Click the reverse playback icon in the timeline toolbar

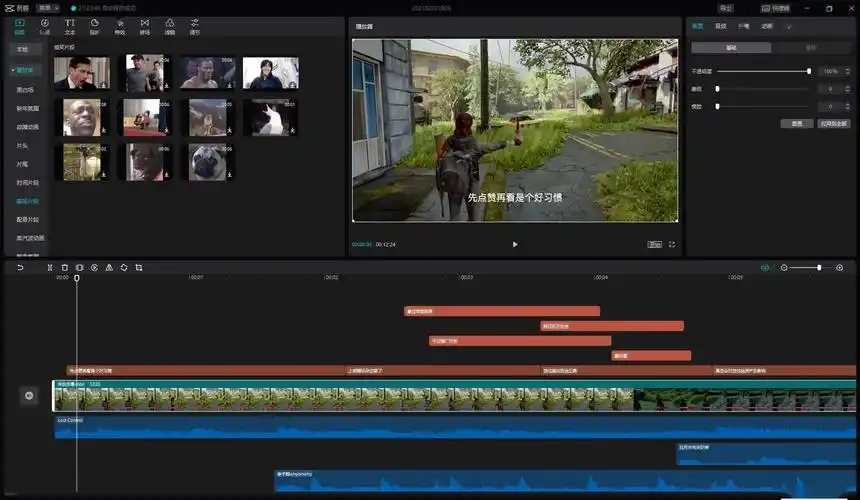[x=94, y=268]
